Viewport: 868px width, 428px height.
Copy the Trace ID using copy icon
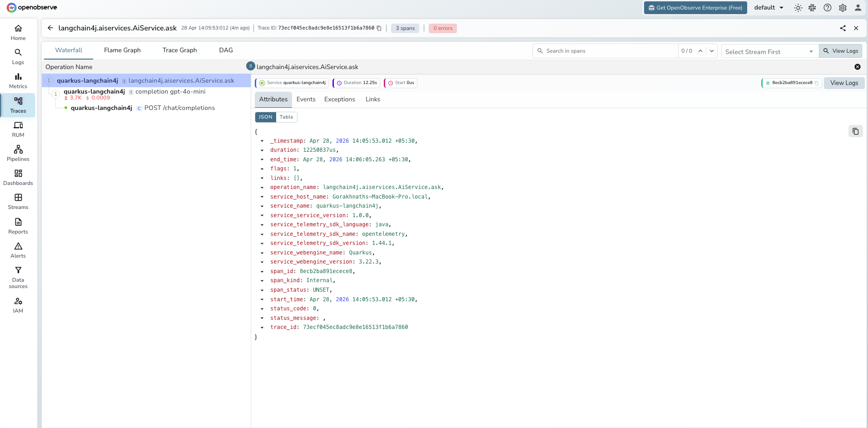380,28
